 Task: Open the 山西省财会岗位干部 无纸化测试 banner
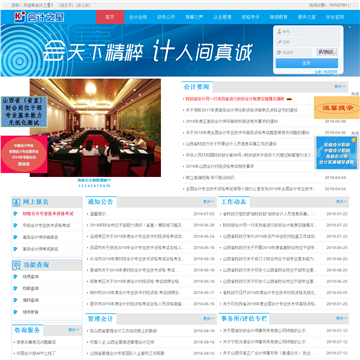pyautogui.click(x=24, y=112)
